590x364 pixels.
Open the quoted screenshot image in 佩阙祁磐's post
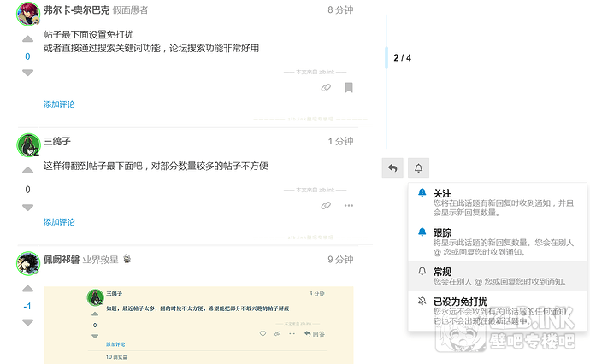pyautogui.click(x=198, y=325)
